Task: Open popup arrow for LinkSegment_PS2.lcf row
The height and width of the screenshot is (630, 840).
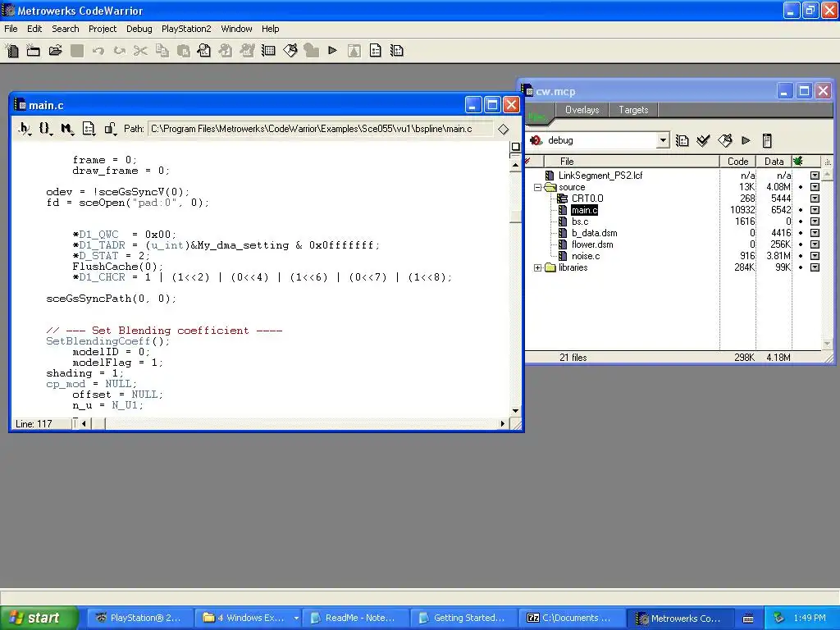Action: [815, 176]
